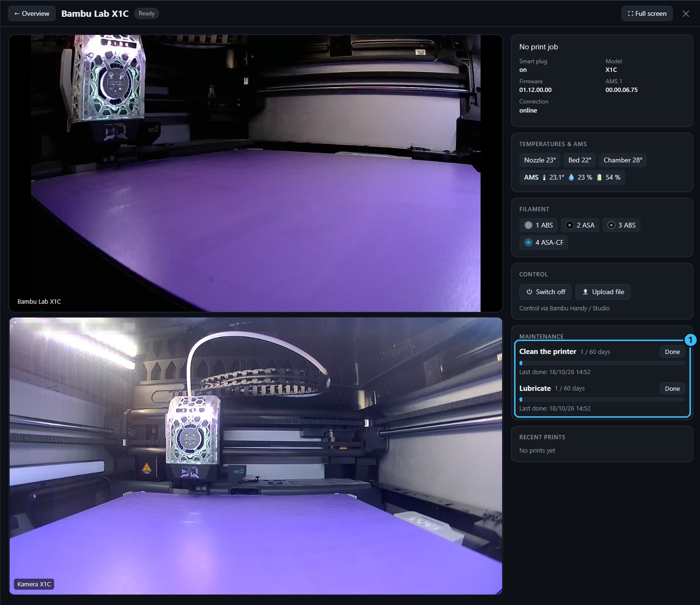The height and width of the screenshot is (605, 700).
Task: Select filament slot 2 ASA spool icon
Action: point(570,225)
